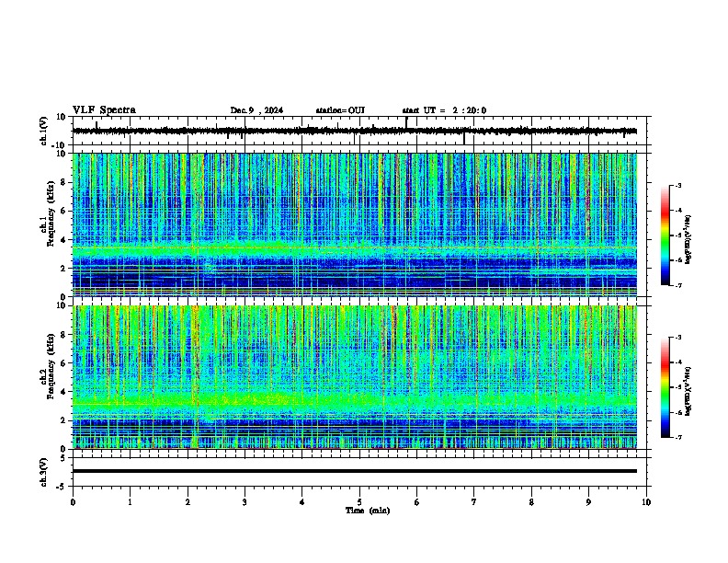Click the ch.3 flat black signal line
The width and height of the screenshot is (728, 563).
click(x=355, y=471)
